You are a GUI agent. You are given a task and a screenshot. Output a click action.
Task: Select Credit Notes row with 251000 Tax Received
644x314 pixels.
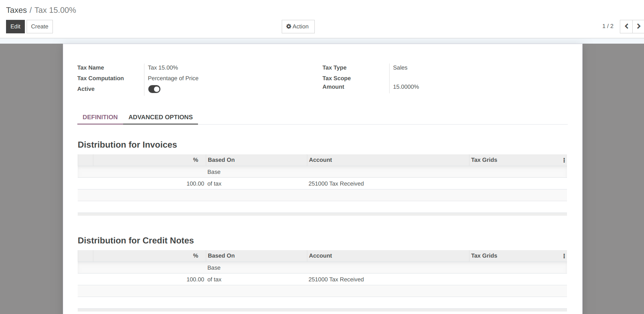[x=336, y=280]
